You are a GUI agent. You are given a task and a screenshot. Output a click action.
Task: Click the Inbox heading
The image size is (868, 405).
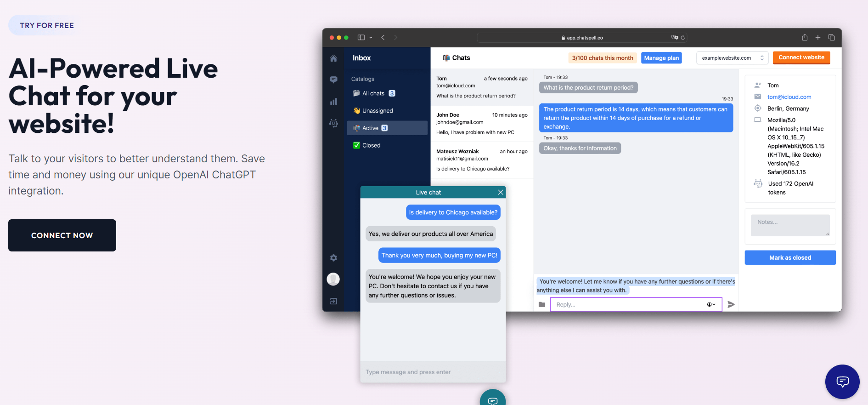pos(361,58)
